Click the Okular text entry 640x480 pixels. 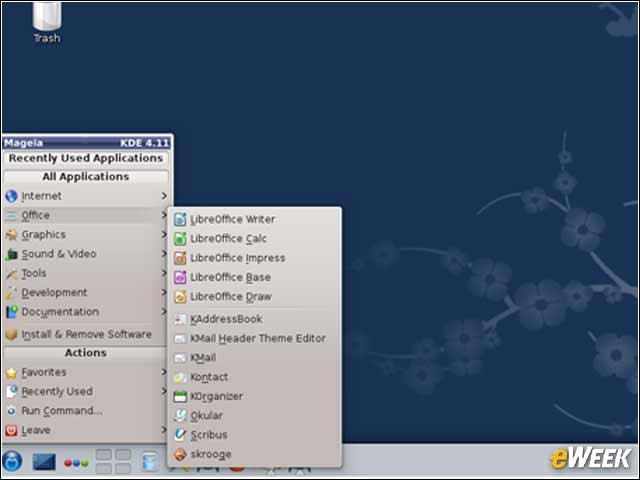click(207, 416)
